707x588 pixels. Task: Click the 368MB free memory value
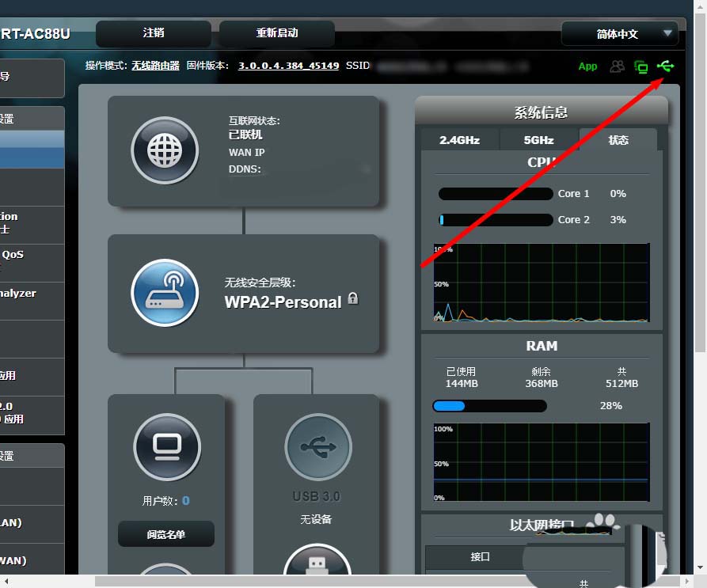541,384
